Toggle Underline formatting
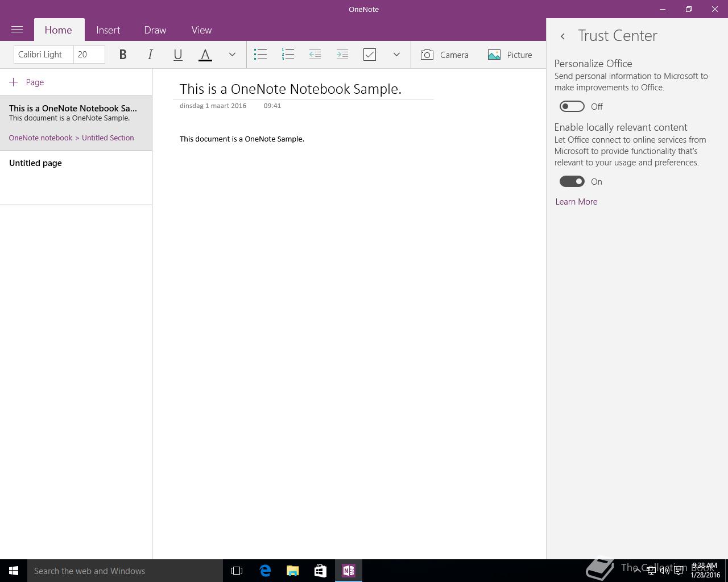The image size is (728, 582). [x=177, y=55]
